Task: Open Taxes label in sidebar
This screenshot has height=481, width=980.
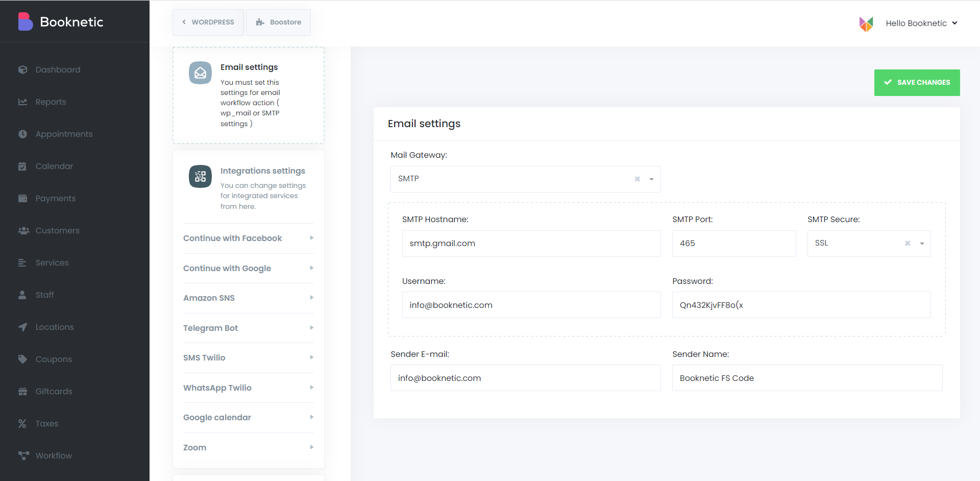Action: 47,423
